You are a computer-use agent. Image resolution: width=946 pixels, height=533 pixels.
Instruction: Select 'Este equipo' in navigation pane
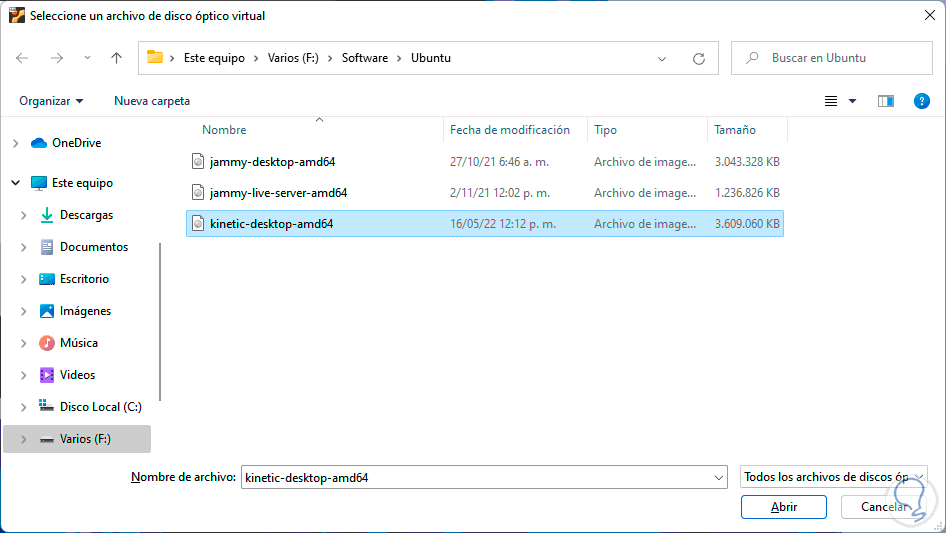(x=82, y=183)
